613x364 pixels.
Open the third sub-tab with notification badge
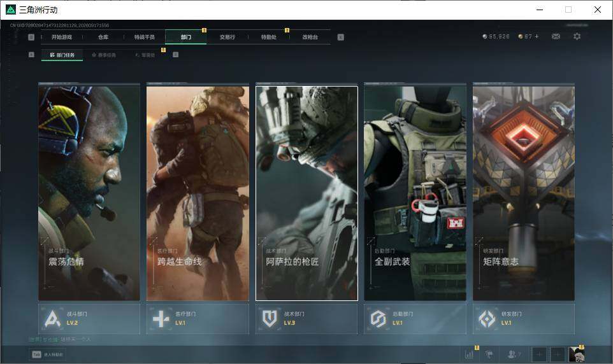coord(145,55)
